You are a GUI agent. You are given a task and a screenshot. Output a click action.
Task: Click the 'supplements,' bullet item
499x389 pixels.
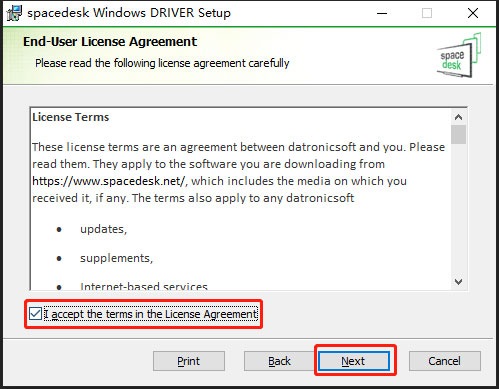pos(117,258)
